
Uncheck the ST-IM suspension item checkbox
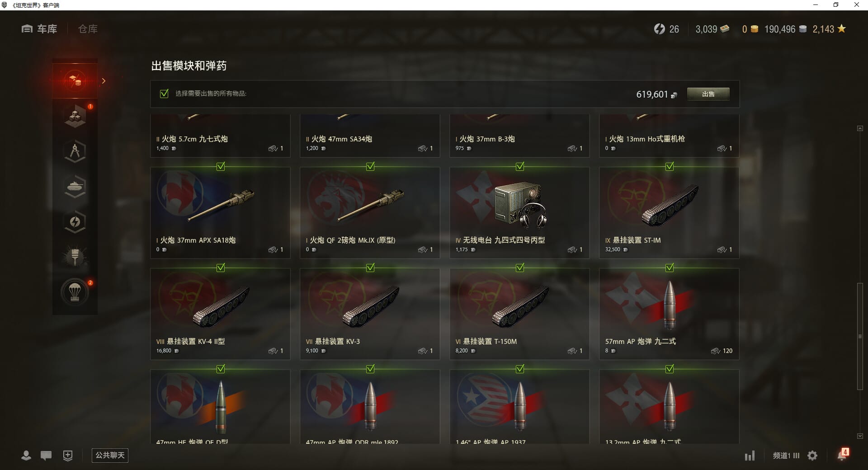pos(670,167)
